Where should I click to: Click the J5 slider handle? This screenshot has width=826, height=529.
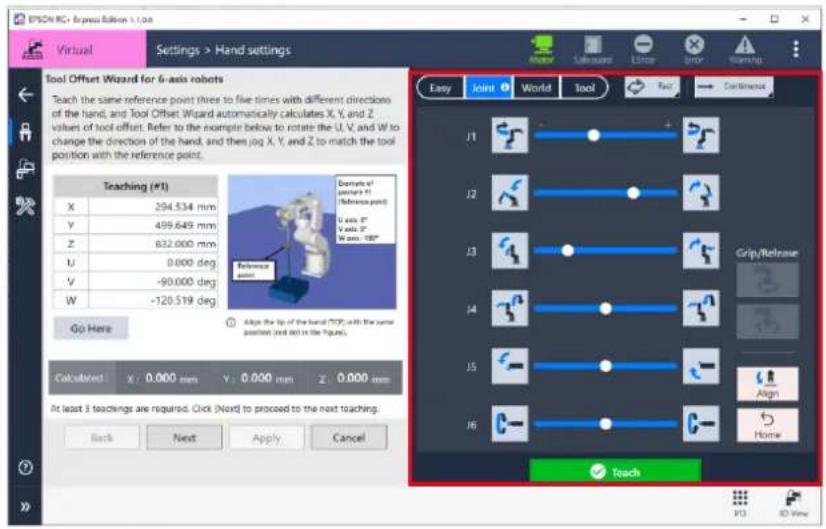(606, 366)
